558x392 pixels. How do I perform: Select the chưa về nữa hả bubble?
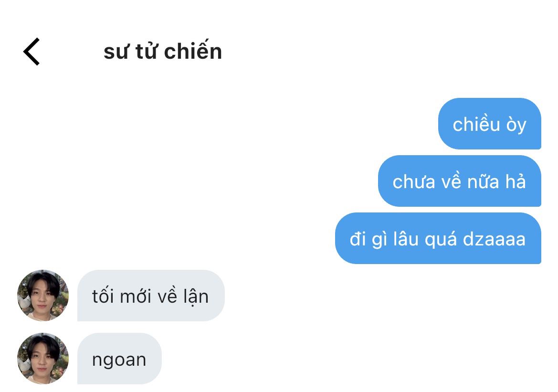click(x=459, y=181)
